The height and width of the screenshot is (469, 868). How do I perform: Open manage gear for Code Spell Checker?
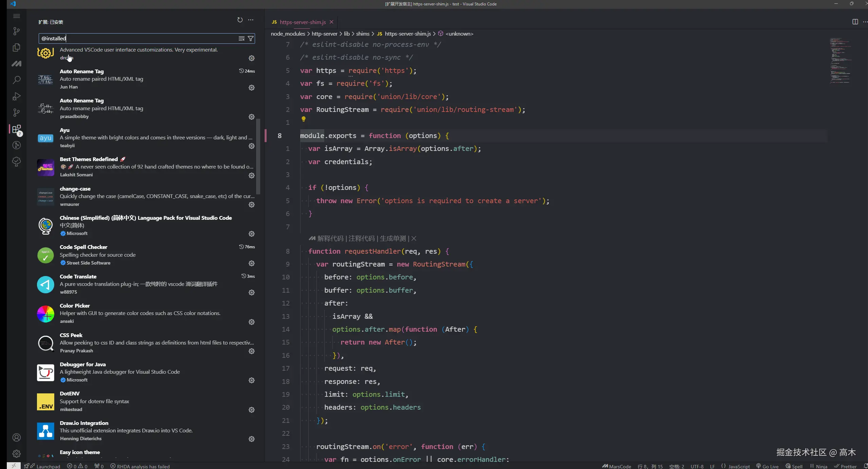252,263
